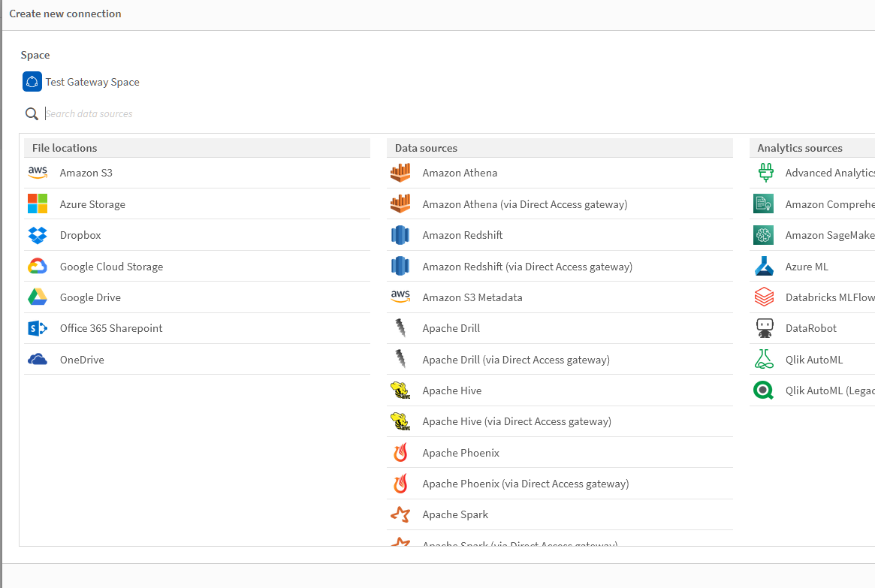Image resolution: width=875 pixels, height=588 pixels.
Task: Click the OneDrive cloud icon
Action: point(38,360)
